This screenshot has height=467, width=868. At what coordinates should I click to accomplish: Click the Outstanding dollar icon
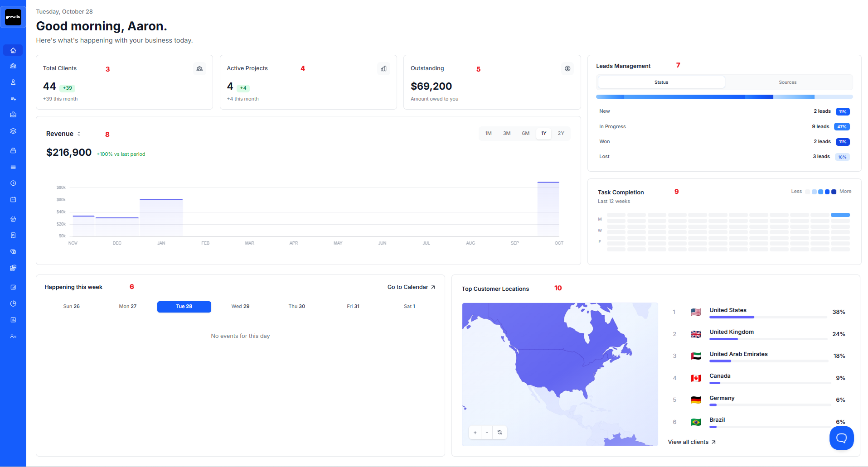(567, 68)
